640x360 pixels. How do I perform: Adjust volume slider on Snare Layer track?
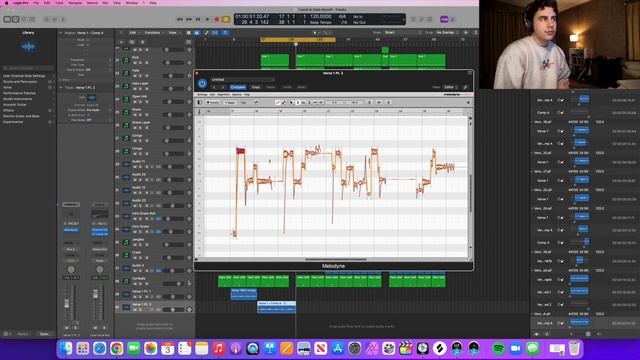(x=174, y=128)
